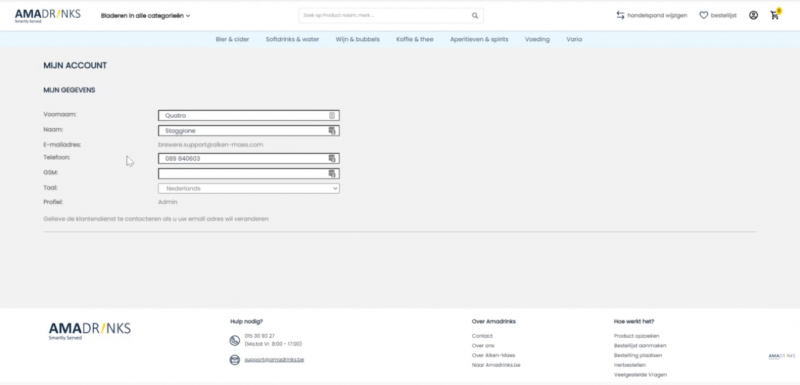Image resolution: width=800 pixels, height=385 pixels.
Task: Open Herbestellen footer link
Action: (x=630, y=365)
